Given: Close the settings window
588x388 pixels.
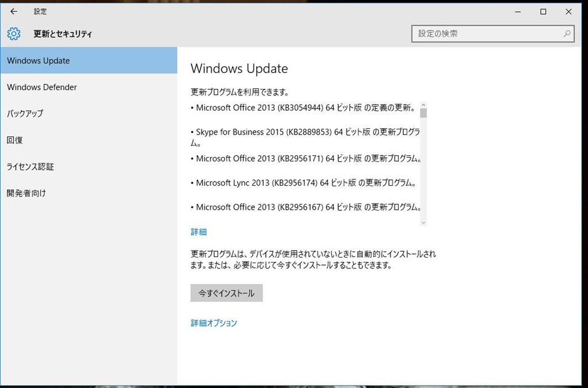Looking at the screenshot, I should [x=568, y=11].
